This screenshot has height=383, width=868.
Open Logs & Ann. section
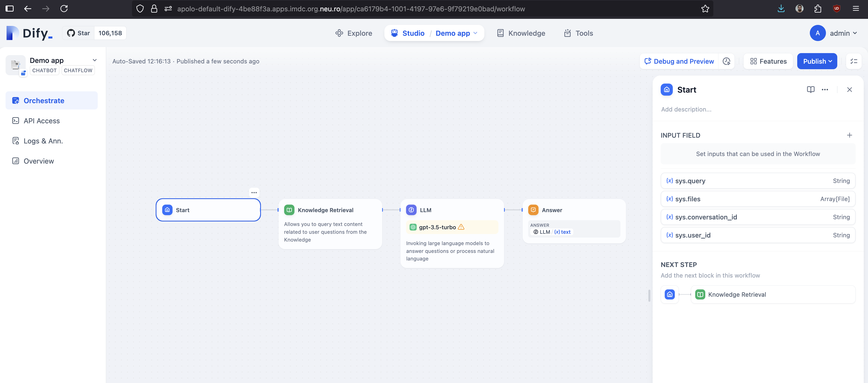point(43,141)
